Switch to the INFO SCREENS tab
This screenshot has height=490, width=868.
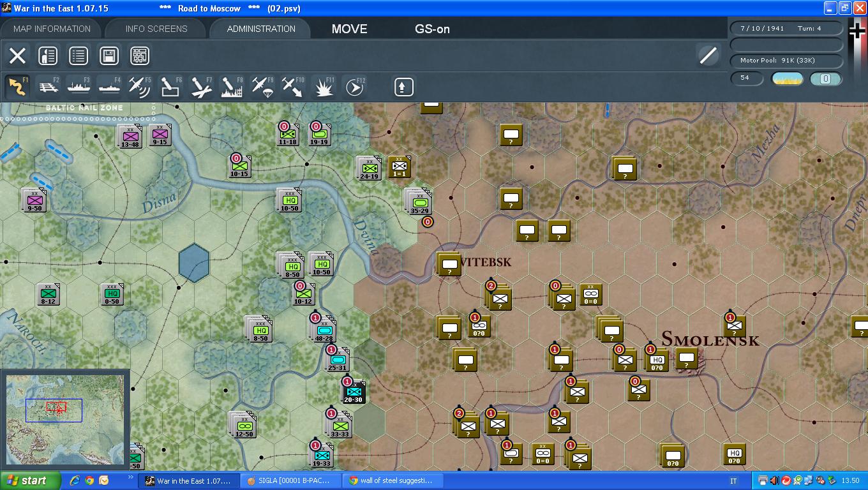click(x=156, y=29)
